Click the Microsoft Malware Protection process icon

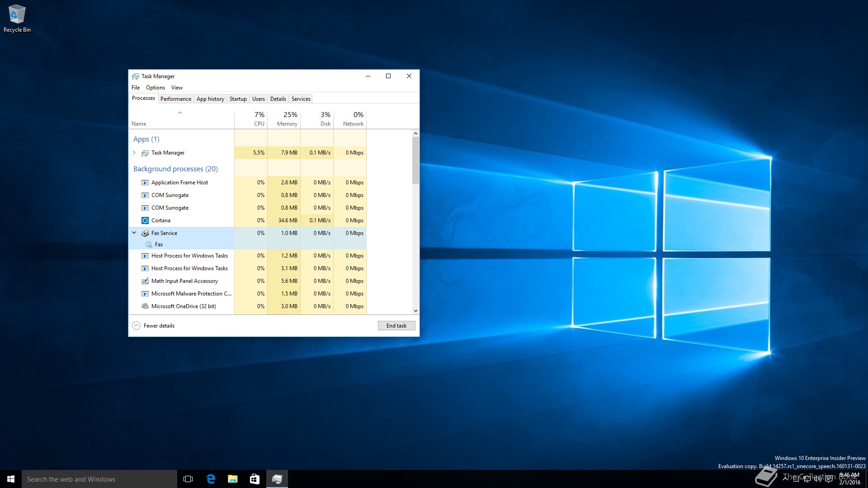pyautogui.click(x=145, y=294)
